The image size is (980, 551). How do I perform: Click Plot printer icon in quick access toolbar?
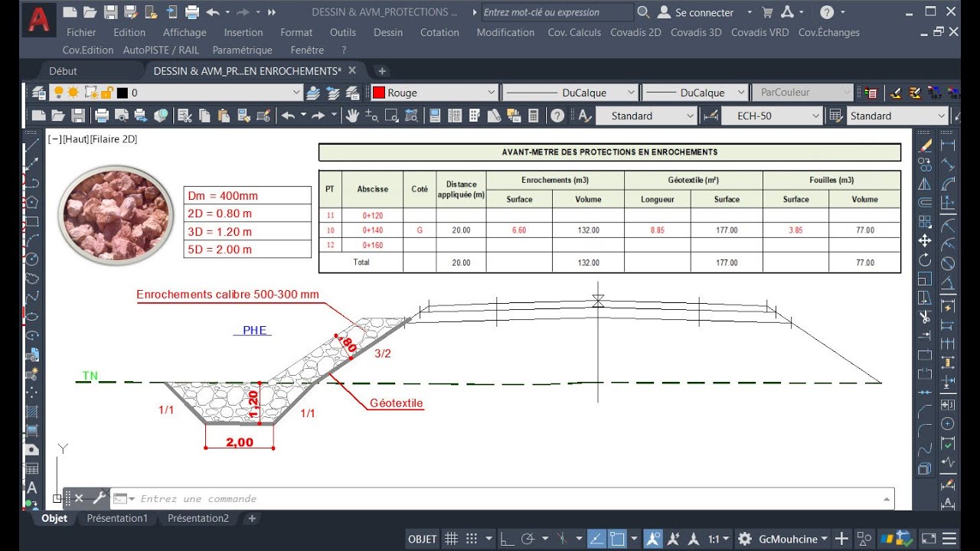(192, 12)
